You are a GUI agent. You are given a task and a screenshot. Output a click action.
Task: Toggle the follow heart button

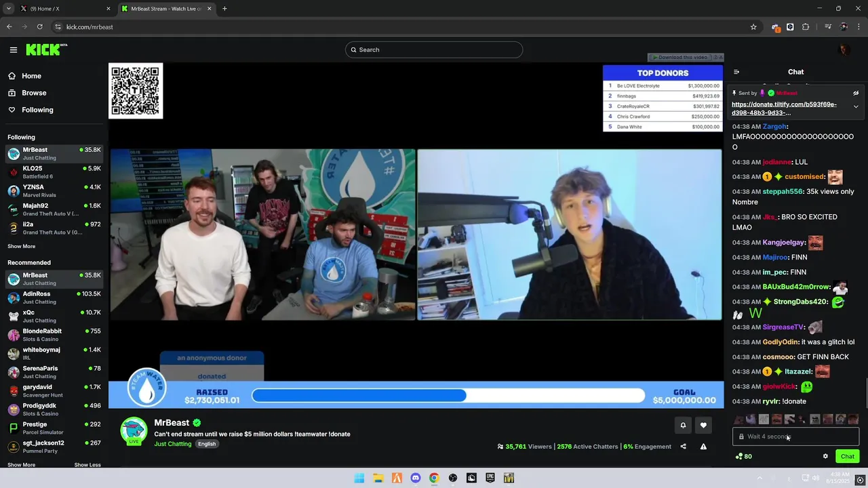(703, 426)
